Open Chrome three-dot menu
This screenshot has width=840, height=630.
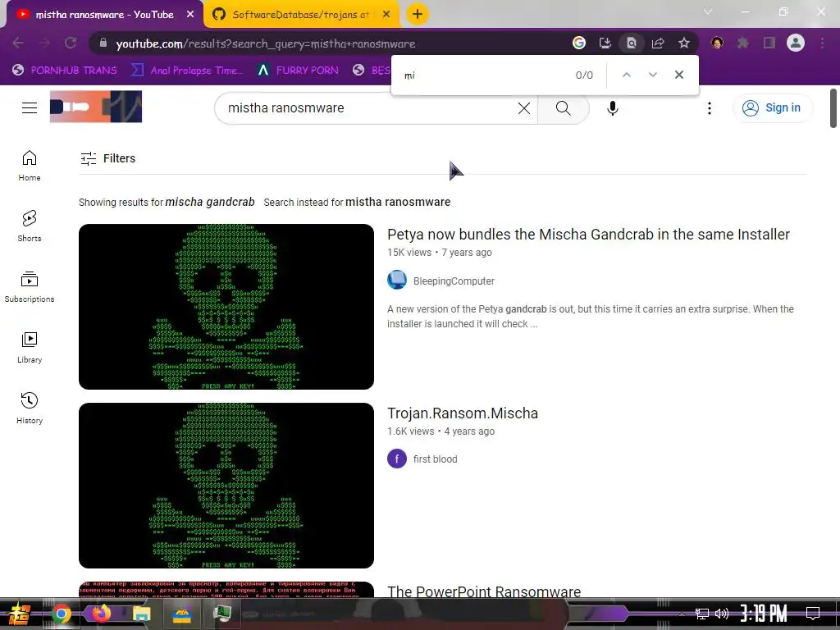pos(822,43)
